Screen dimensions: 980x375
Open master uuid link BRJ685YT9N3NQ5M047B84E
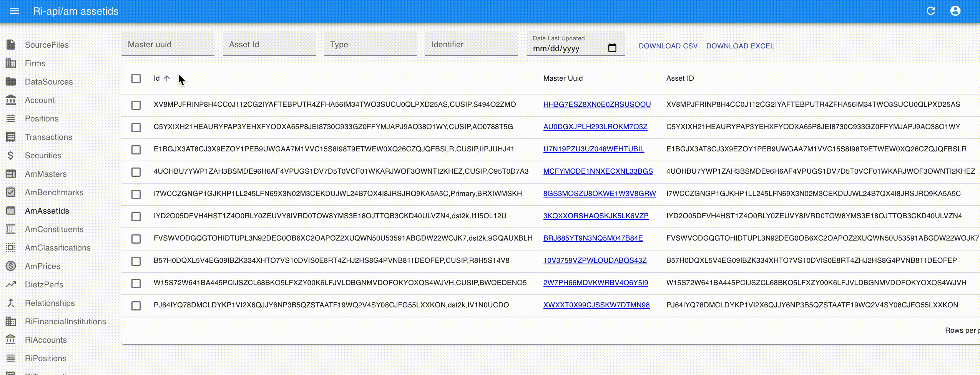coord(593,238)
